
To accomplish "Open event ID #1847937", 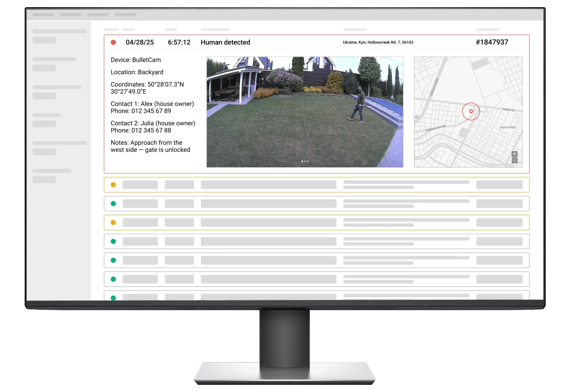I will click(492, 42).
